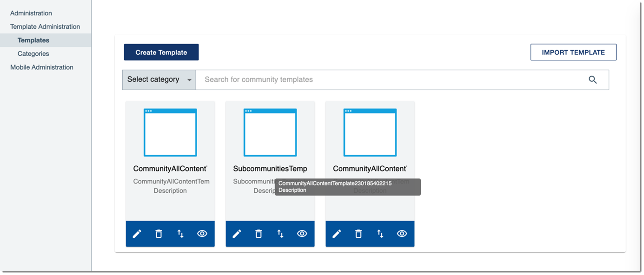Delete the SubcommunitiesTemp template using the trash icon
The width and height of the screenshot is (644, 275).
259,234
